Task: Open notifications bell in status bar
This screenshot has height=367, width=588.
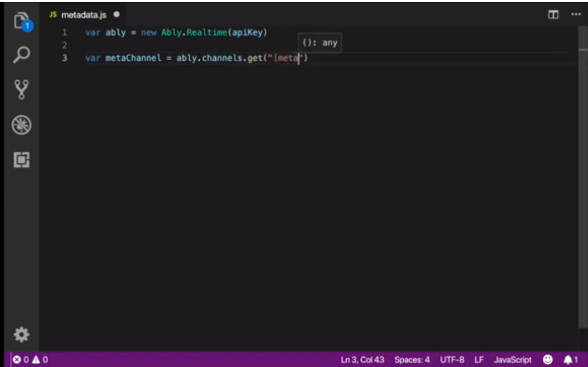Action: (x=570, y=360)
